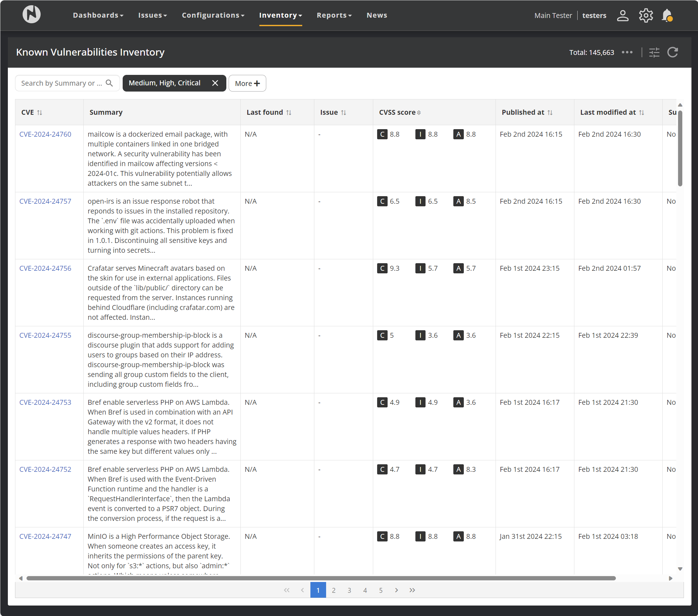Screen dimensions: 698x616
Task: Open the Reports dropdown menu
Action: pyautogui.click(x=334, y=15)
